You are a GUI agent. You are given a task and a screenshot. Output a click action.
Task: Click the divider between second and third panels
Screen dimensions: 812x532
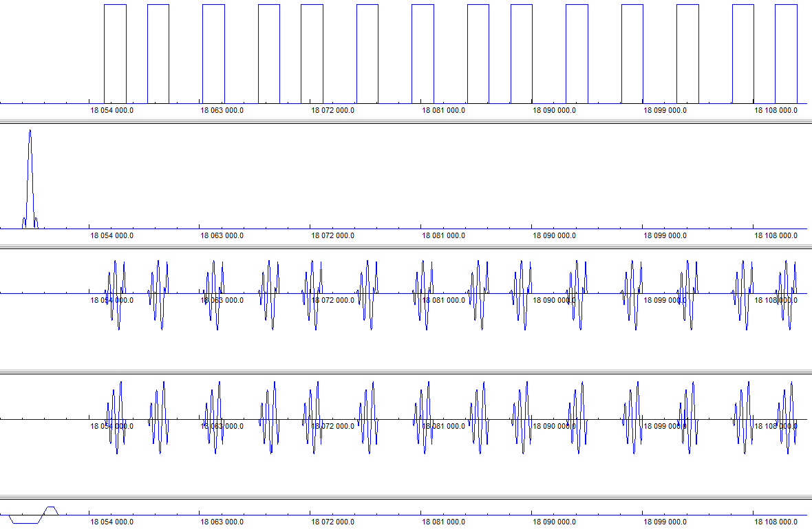pos(406,247)
